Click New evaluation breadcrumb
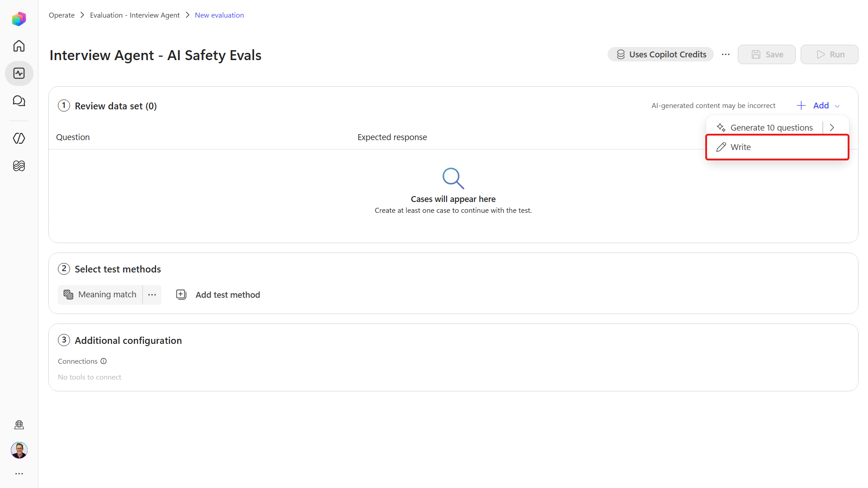Screen dimensions: 868x488 (219, 15)
